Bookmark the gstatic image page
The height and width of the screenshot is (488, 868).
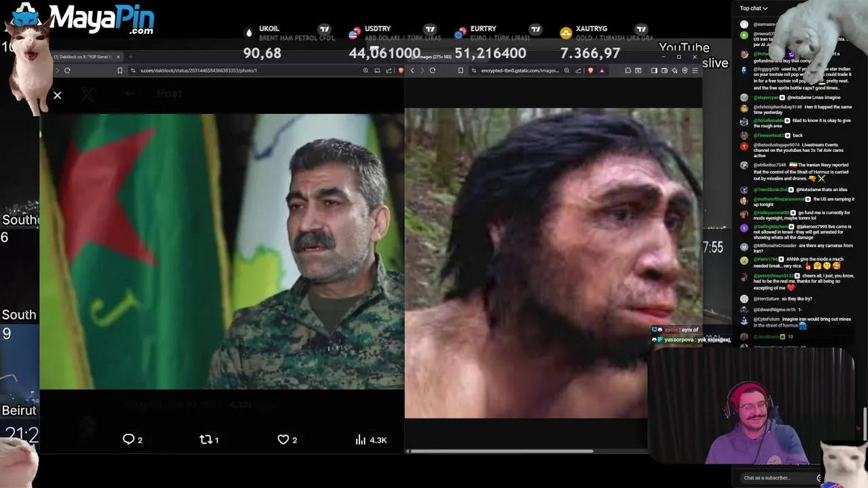coord(461,70)
